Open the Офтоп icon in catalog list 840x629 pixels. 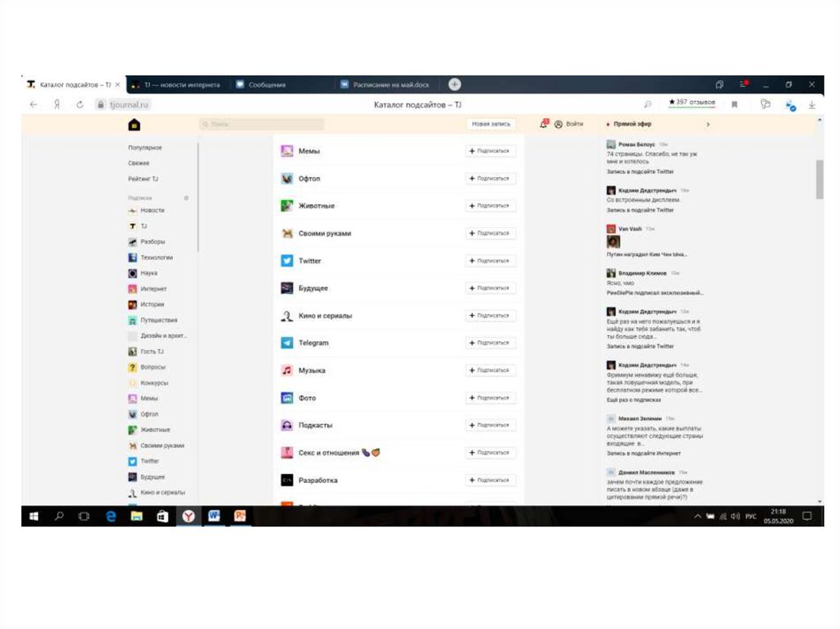point(287,179)
